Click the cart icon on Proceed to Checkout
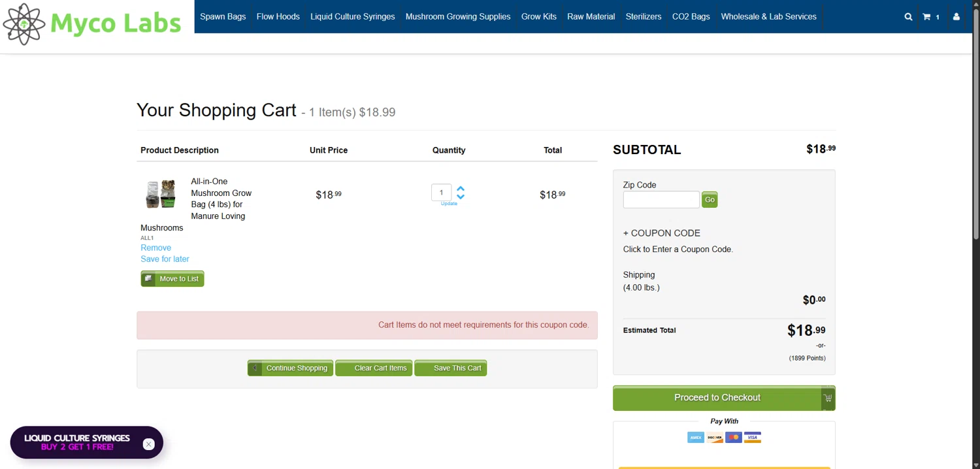Viewport: 980px width, 469px height. point(828,398)
